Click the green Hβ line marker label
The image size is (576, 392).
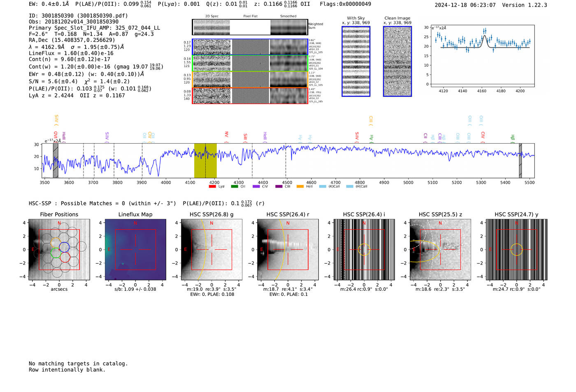coord(513,137)
